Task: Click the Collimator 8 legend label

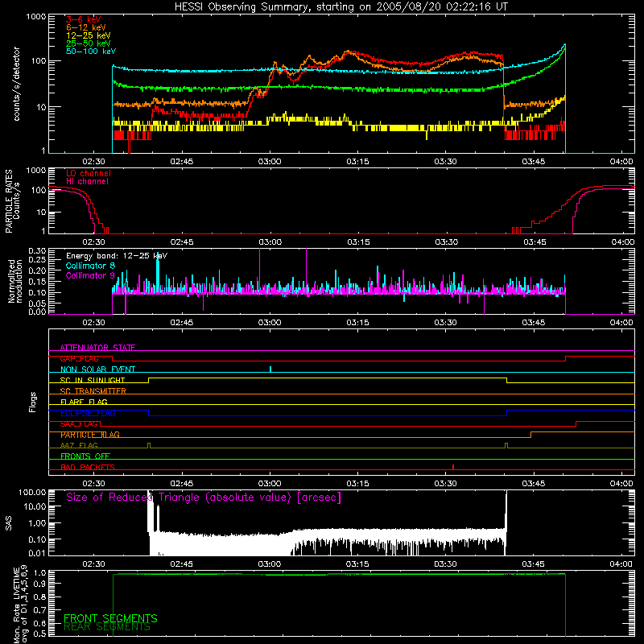Action: tap(90, 266)
